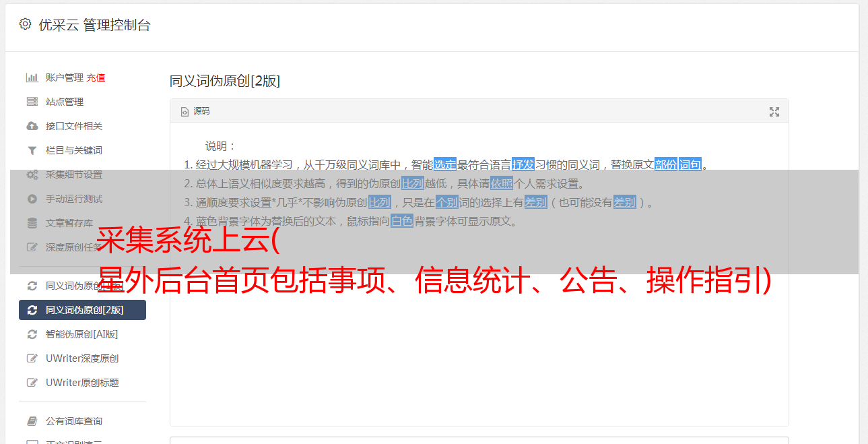Click the source code icon in editor toolbar

(x=185, y=112)
